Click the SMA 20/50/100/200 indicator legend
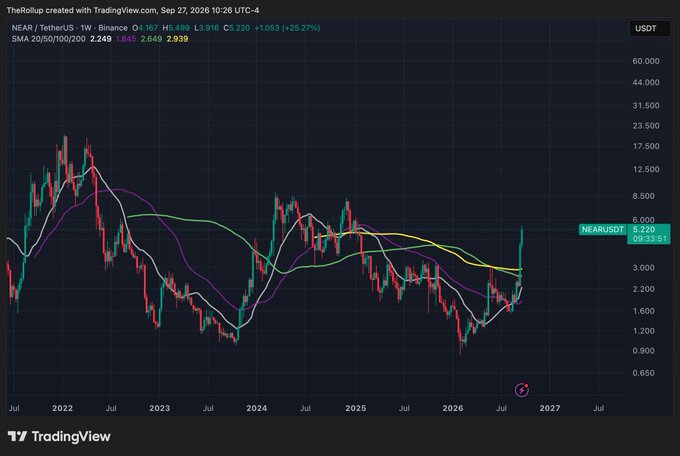Screen dimensions: 680x456 (x=49, y=39)
